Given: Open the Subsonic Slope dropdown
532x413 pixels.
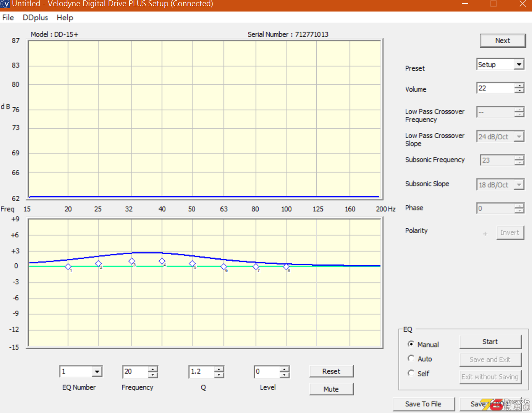Looking at the screenshot, I should coord(519,185).
